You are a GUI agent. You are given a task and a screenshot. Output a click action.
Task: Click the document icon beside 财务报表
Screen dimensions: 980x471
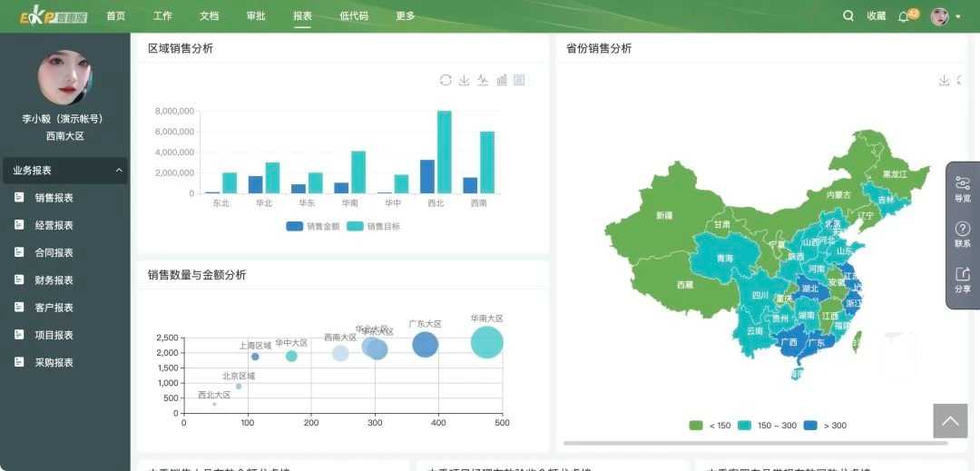pos(19,280)
